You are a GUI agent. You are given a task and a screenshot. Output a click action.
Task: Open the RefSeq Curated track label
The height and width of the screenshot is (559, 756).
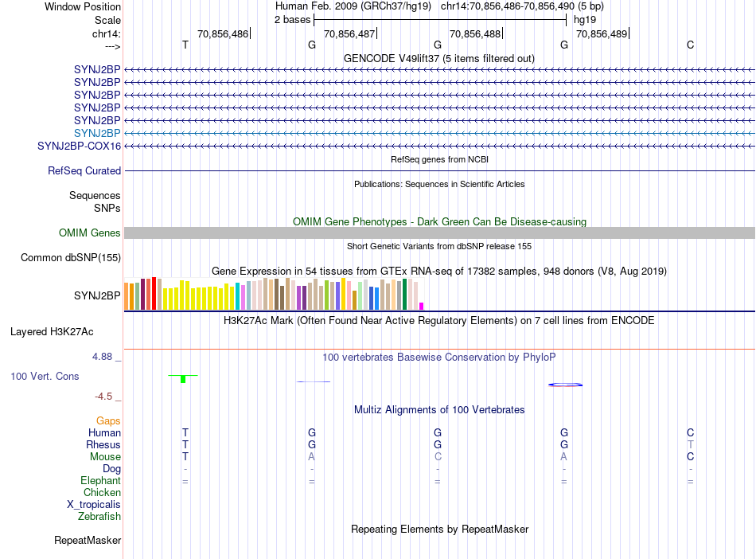(x=84, y=170)
